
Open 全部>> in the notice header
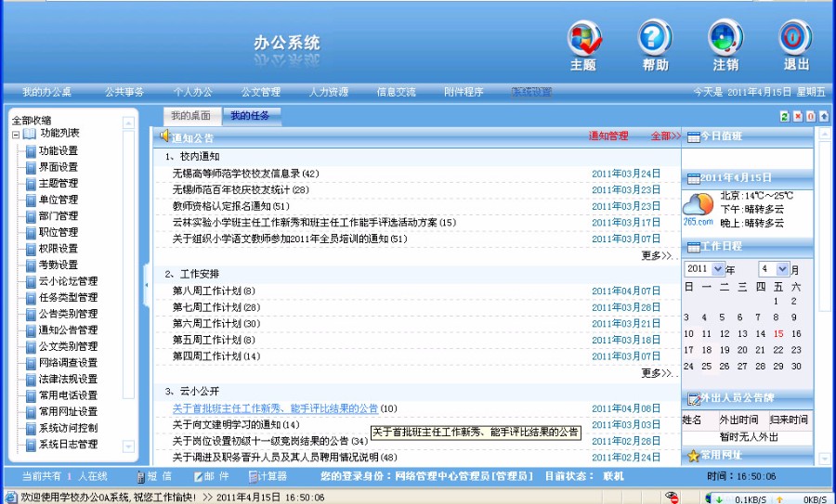pos(665,136)
